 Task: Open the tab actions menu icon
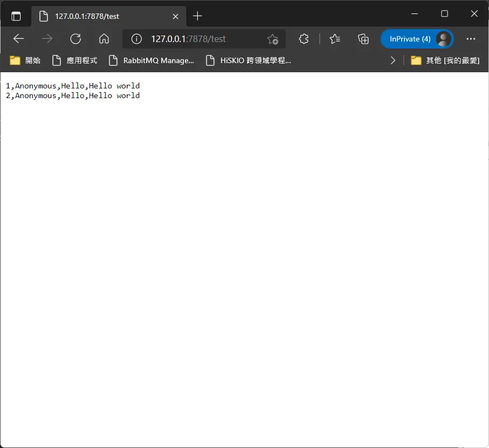tap(16, 16)
